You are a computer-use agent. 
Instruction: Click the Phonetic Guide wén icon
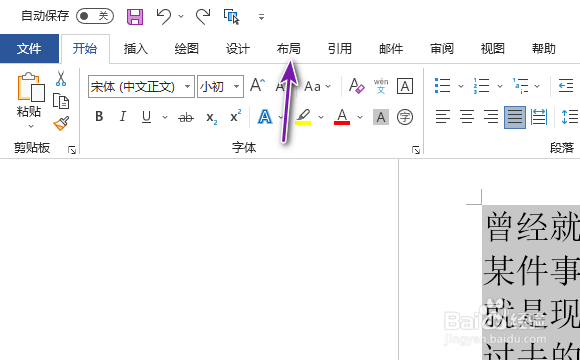pos(381,86)
